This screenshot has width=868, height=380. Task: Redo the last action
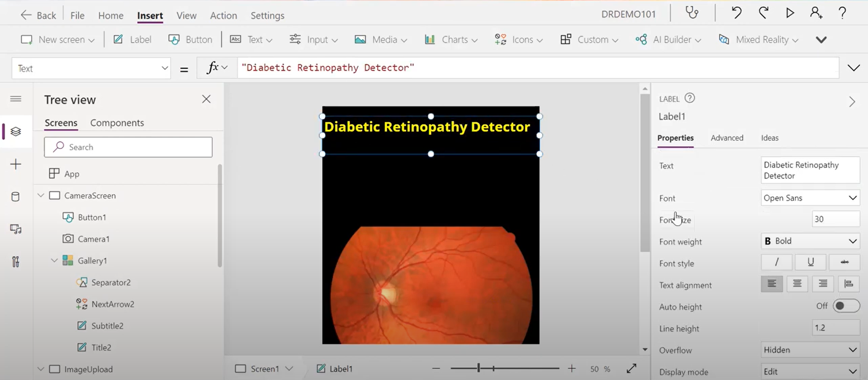pos(764,13)
